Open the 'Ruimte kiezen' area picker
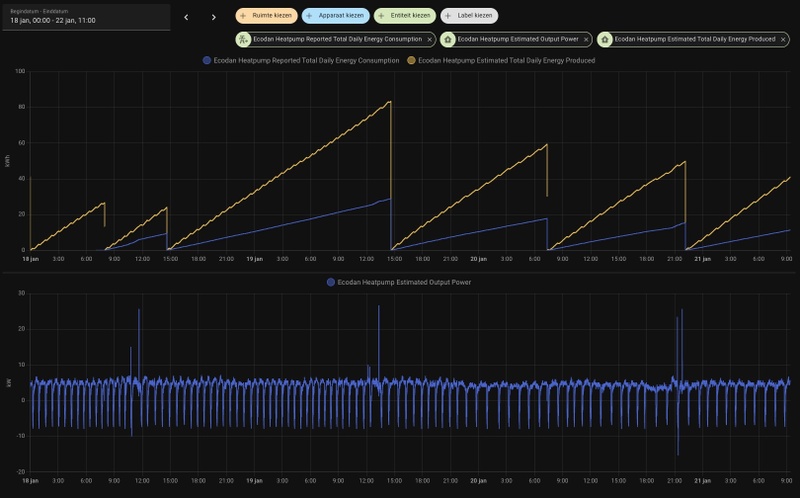 point(266,16)
